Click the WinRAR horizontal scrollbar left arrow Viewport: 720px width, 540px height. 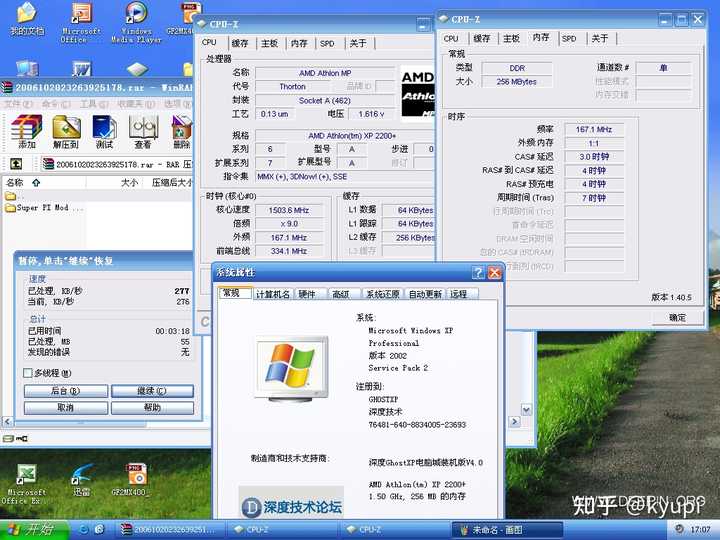coord(7,421)
